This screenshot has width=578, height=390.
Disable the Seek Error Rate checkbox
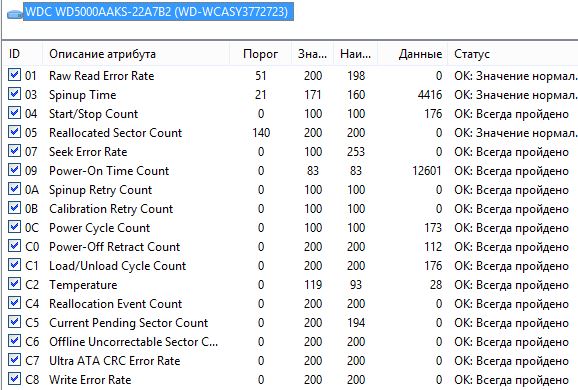point(14,151)
